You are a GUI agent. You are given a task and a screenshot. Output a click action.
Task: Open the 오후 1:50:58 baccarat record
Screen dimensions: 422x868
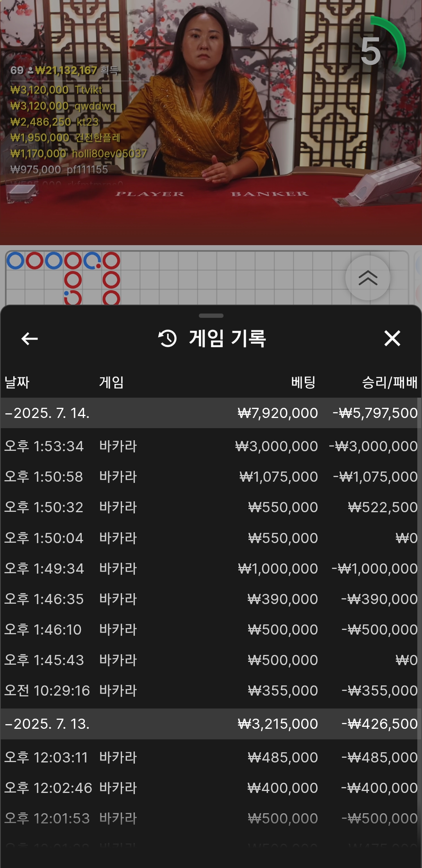pos(211,477)
